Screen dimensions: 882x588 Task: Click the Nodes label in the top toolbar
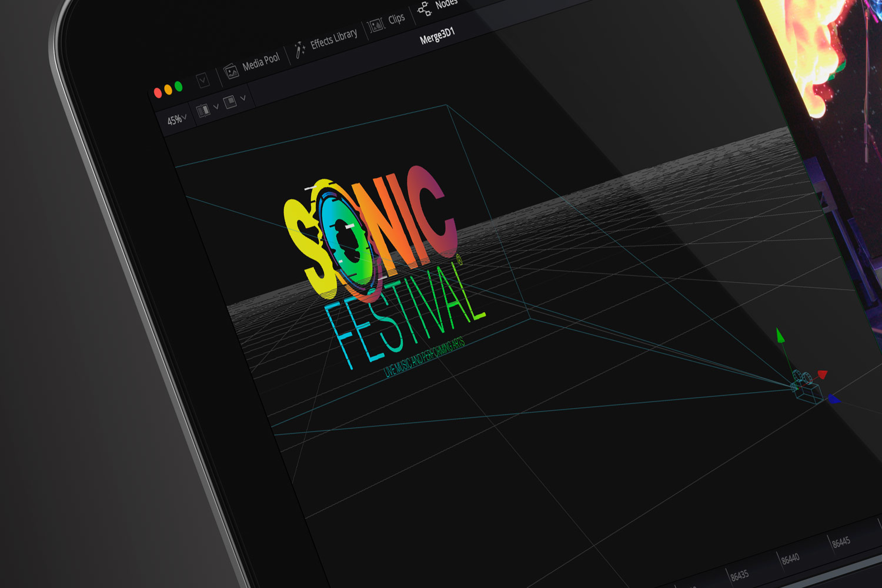[x=447, y=3]
